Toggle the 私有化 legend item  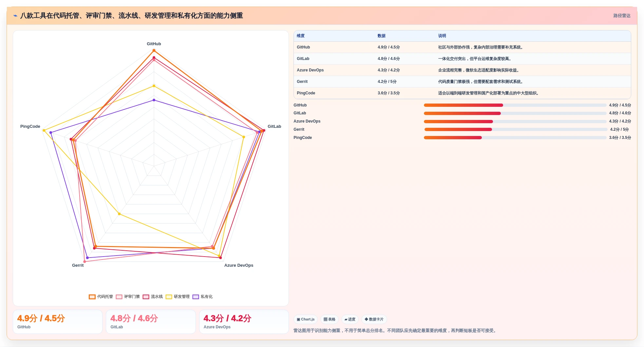coord(202,297)
